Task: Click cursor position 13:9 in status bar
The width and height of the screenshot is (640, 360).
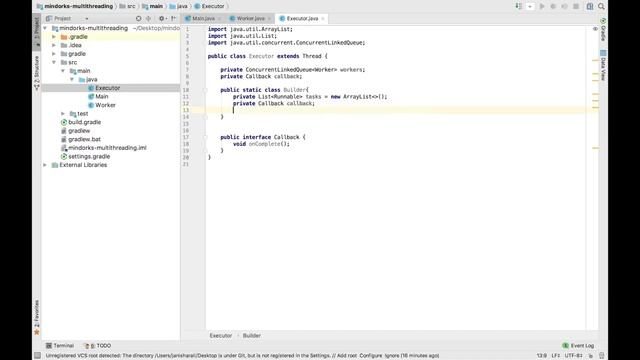Action: click(542, 356)
